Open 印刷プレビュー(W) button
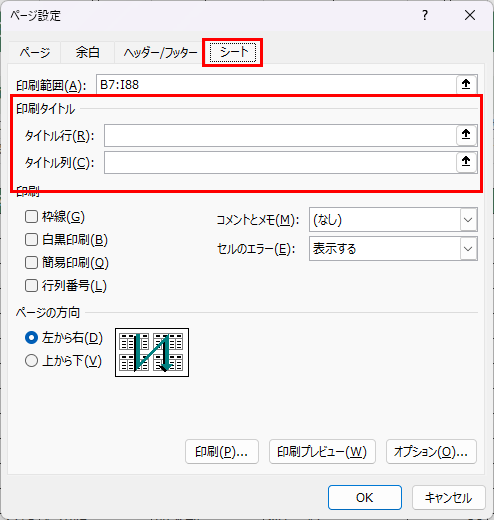This screenshot has width=494, height=520. [x=322, y=452]
